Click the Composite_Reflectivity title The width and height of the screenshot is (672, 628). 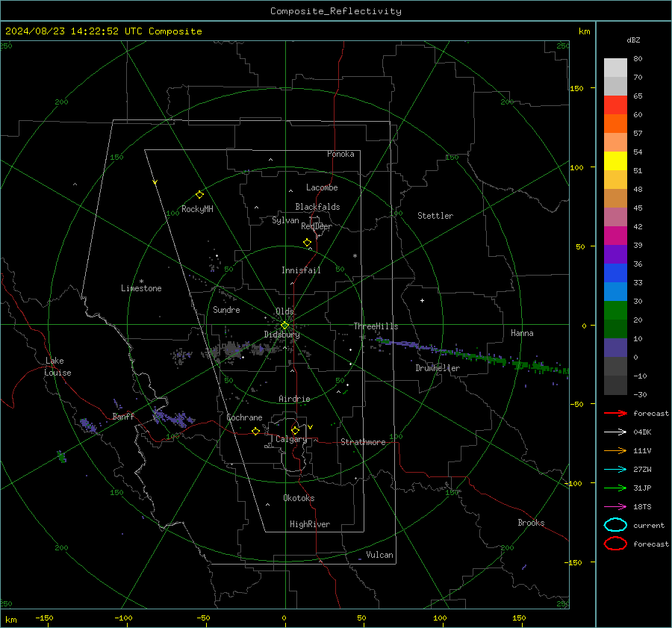point(335,11)
